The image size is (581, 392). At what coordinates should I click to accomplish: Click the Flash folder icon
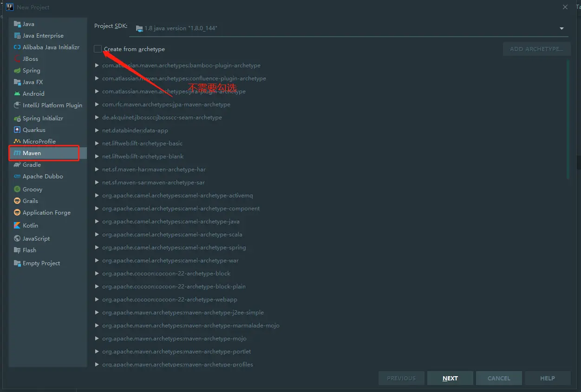pyautogui.click(x=17, y=250)
